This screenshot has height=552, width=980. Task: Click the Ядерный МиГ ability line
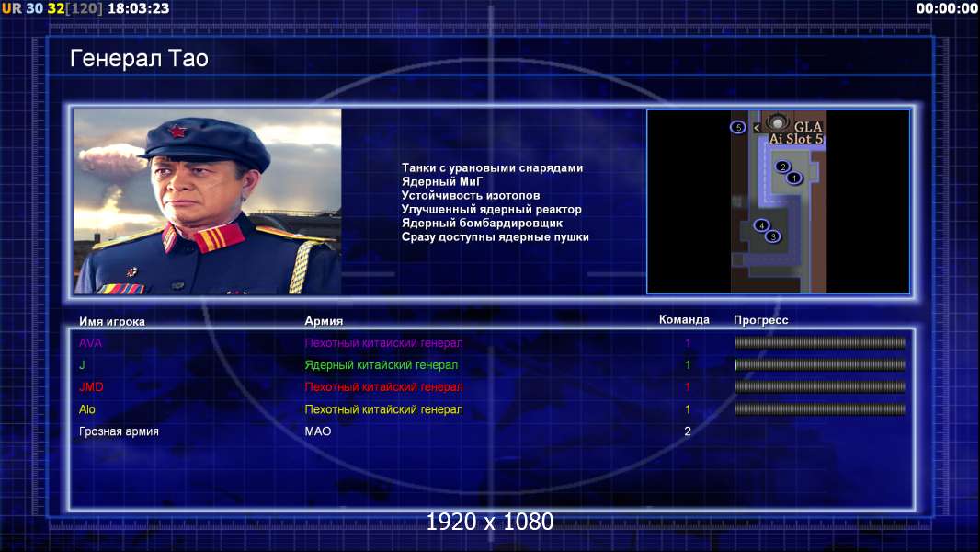click(x=442, y=182)
